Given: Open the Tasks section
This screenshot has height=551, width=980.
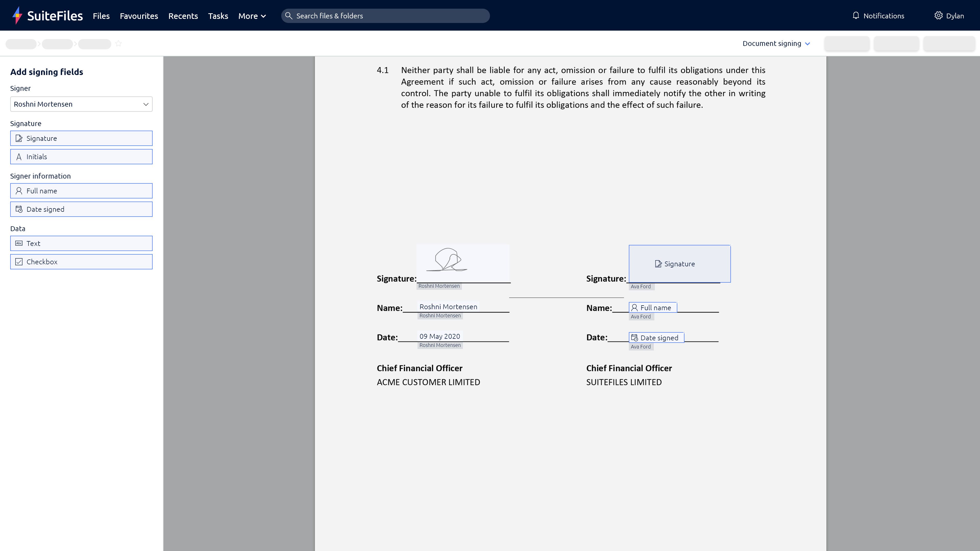Looking at the screenshot, I should 218,16.
